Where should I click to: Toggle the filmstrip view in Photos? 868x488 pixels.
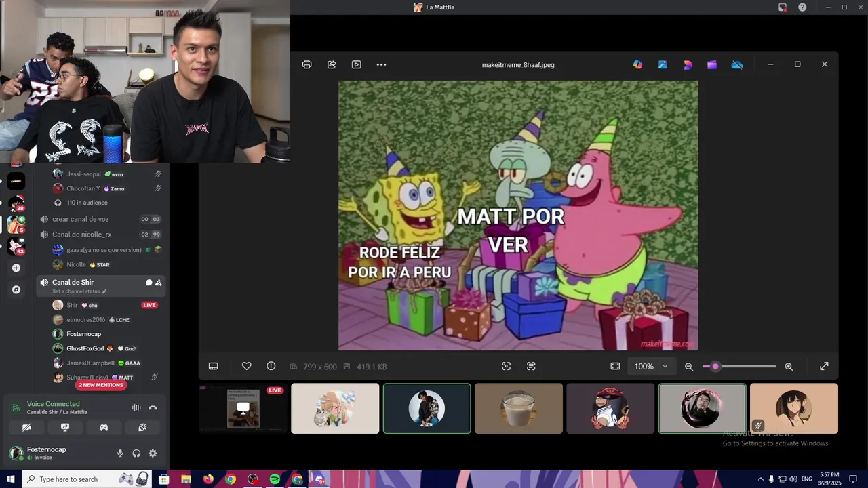point(214,366)
